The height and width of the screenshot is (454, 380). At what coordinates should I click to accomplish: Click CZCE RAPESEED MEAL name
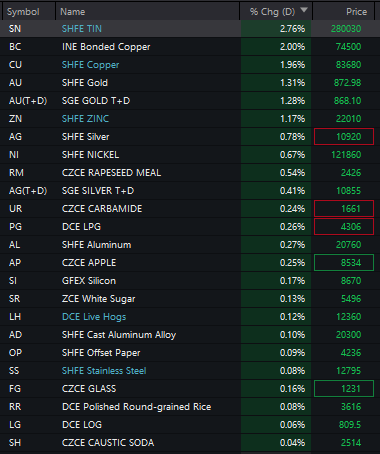pos(111,173)
